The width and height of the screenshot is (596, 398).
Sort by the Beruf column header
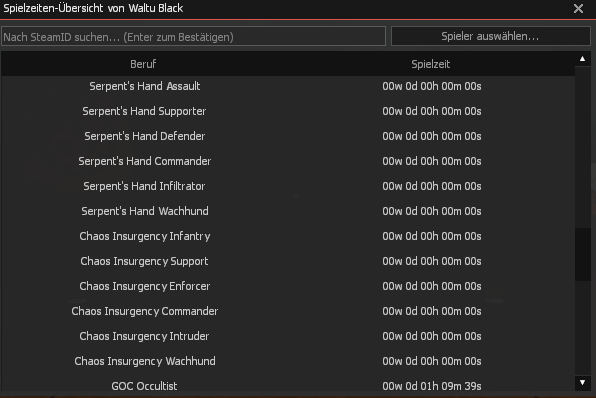[143, 64]
